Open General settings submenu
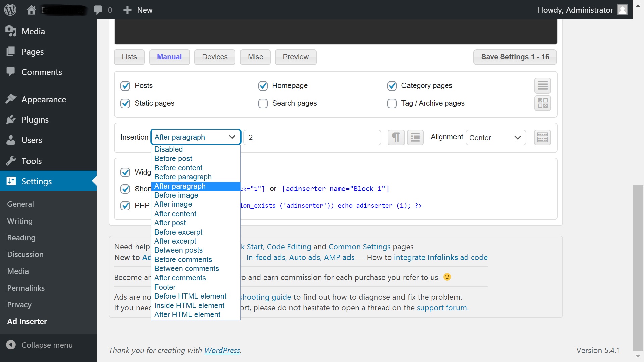This screenshot has height=362, width=644. 20,204
